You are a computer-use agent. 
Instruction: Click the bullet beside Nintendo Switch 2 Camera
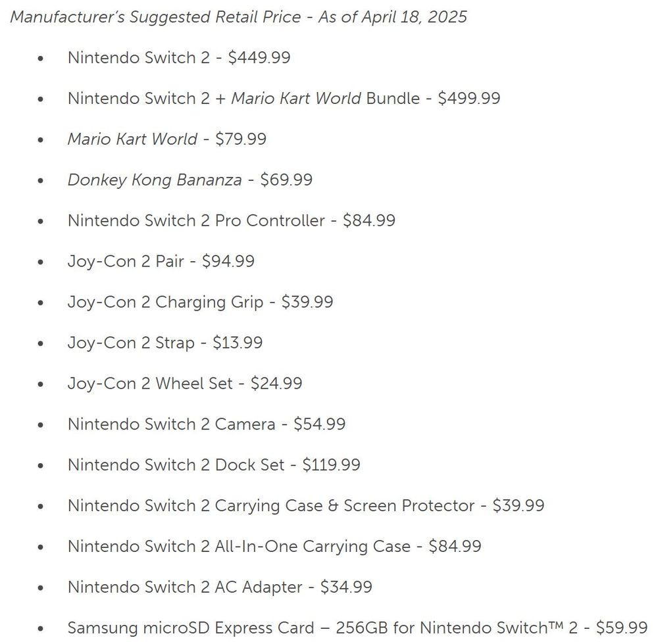(40, 424)
